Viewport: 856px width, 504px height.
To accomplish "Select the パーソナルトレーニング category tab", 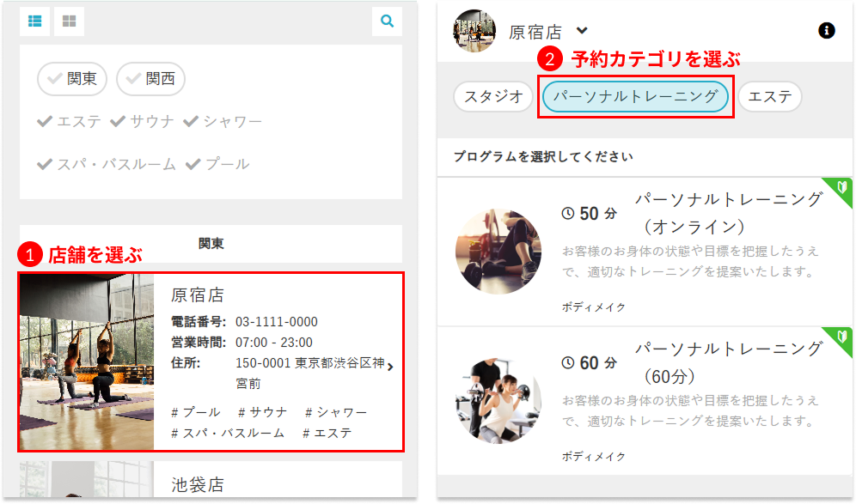I will (635, 96).
